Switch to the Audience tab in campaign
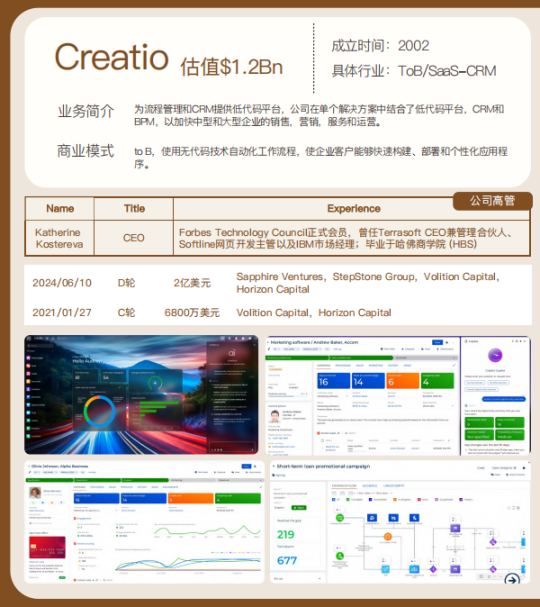This screenshot has height=607, width=540. point(369,485)
